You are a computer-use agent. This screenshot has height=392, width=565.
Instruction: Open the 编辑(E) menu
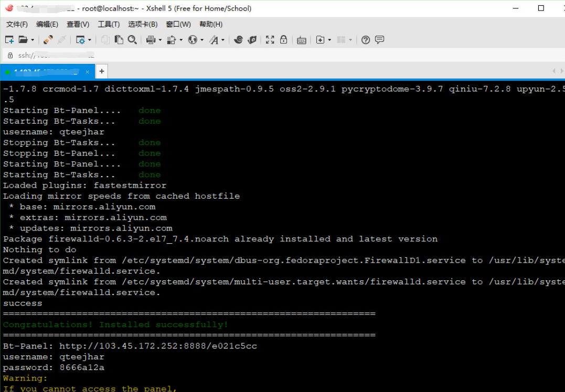click(x=47, y=24)
